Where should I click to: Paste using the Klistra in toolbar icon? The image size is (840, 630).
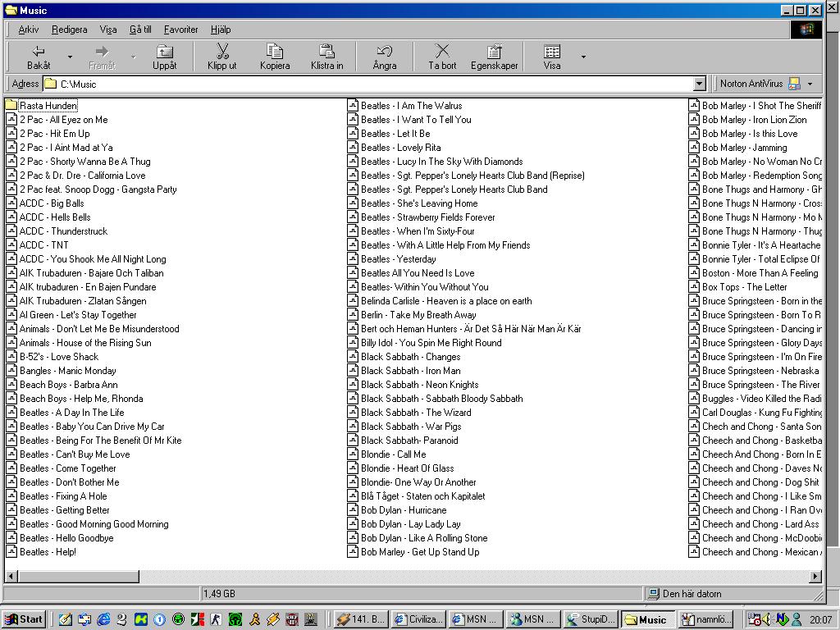coord(326,57)
